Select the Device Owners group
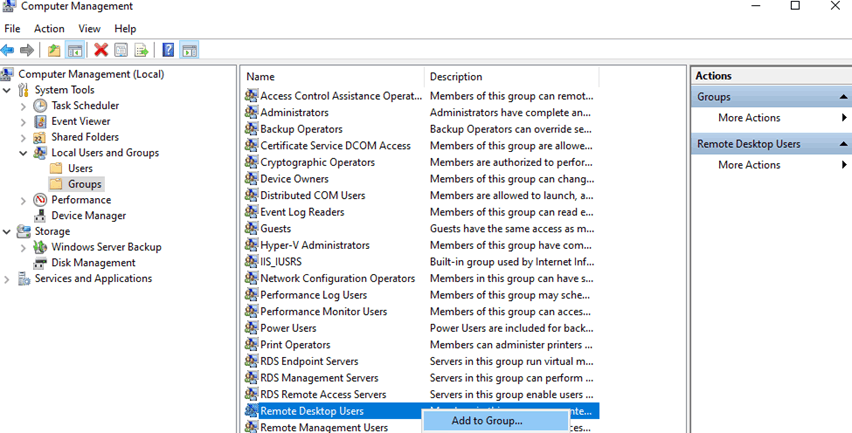Viewport: 852px width, 433px height. tap(294, 179)
